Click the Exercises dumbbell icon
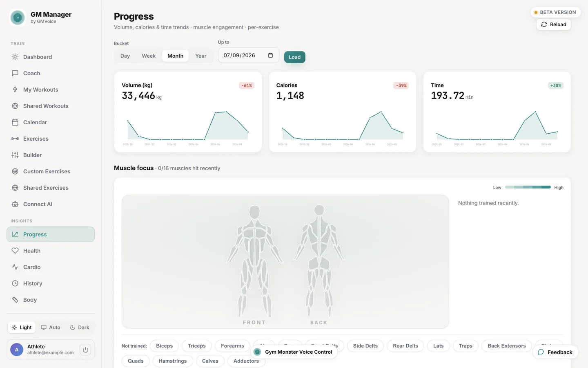 click(15, 139)
